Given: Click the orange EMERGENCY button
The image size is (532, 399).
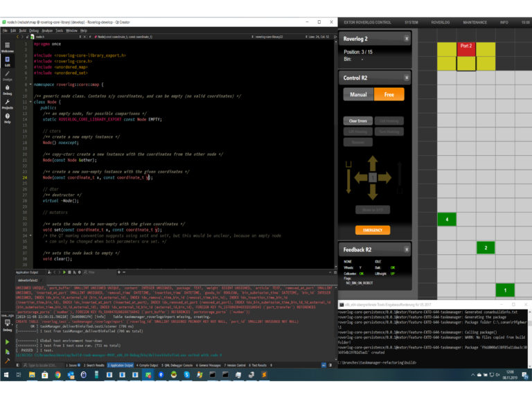Looking at the screenshot, I should click(x=373, y=230).
